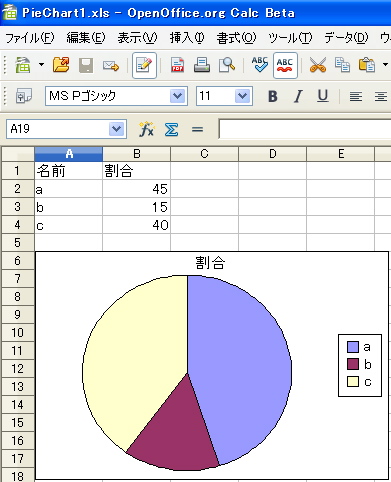
Task: Click the send document as e-mail icon
Action: pos(111,66)
